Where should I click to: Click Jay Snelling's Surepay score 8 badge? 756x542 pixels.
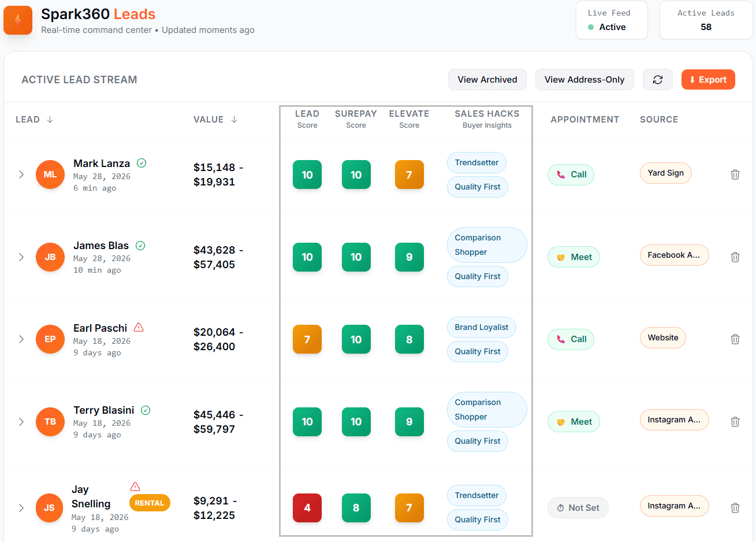pos(356,508)
